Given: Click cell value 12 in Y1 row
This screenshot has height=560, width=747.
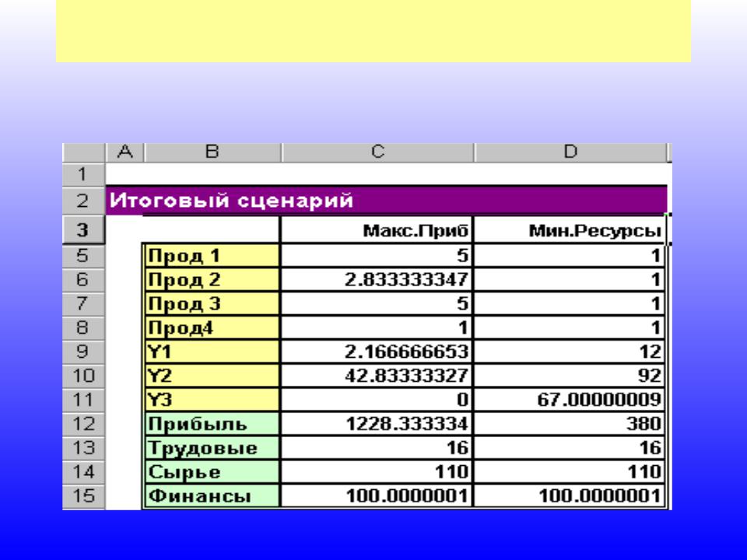Looking at the screenshot, I should coord(570,352).
